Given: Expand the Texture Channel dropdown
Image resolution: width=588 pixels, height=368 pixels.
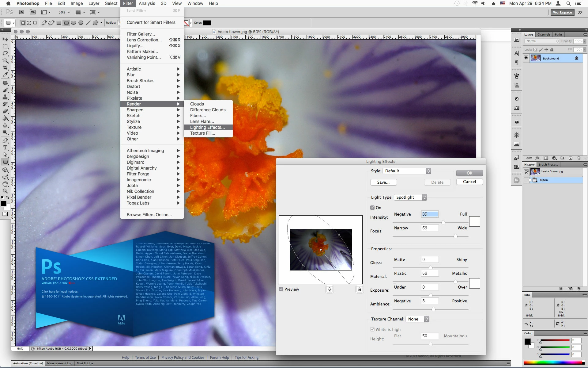Looking at the screenshot, I should pos(417,319).
